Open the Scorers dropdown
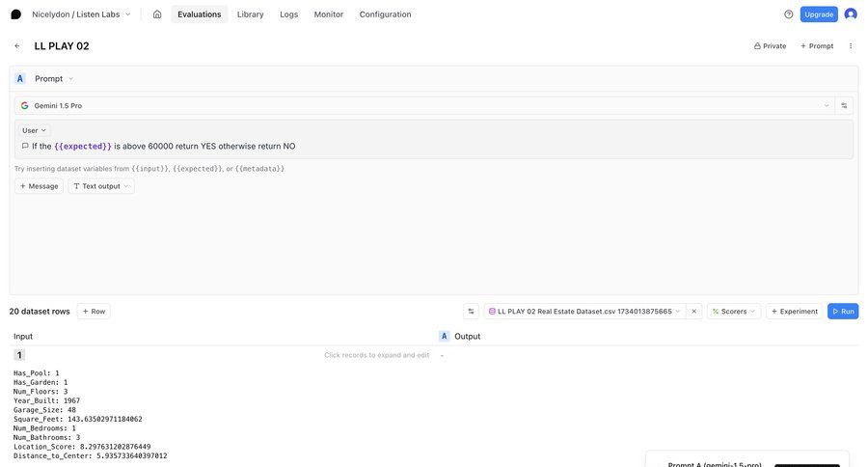The width and height of the screenshot is (868, 467). click(x=734, y=312)
